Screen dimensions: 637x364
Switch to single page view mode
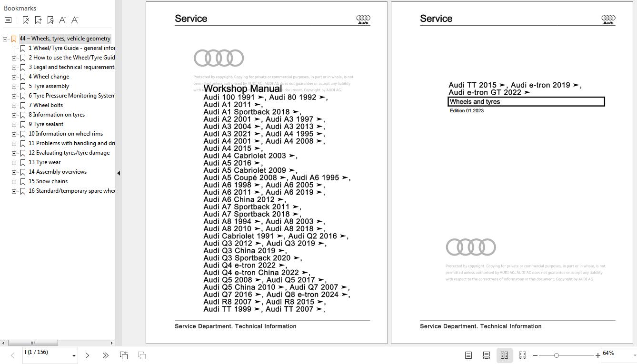[468, 355]
